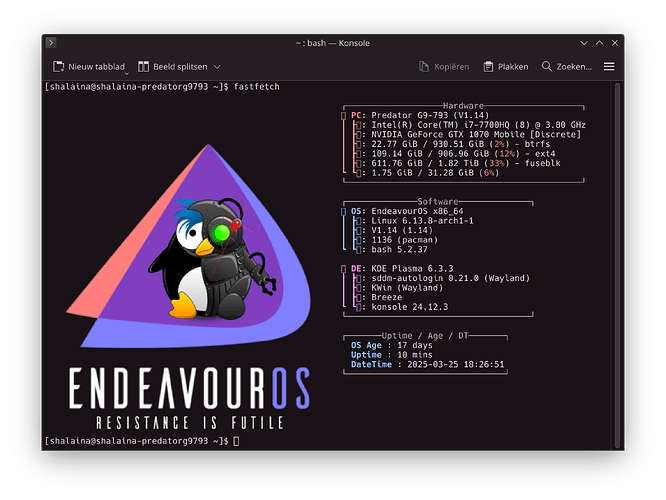
Task: Click the Konsole terminal icon in title bar
Action: tap(51, 42)
